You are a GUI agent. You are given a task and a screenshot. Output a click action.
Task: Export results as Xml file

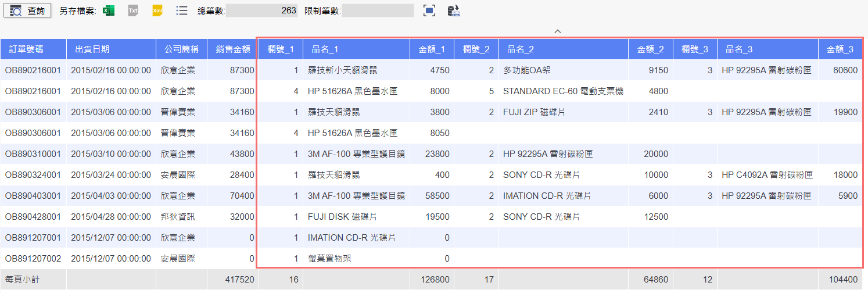coord(157,10)
